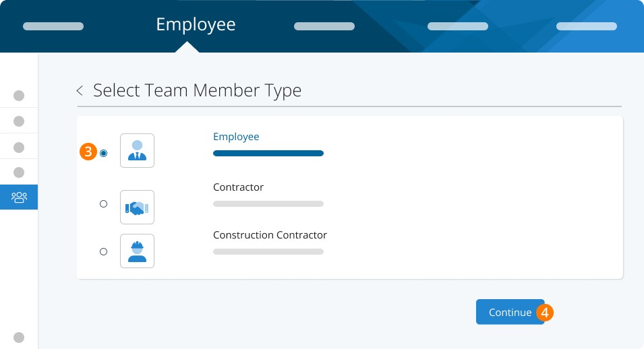Click the bottom sidebar dot

click(x=19, y=337)
